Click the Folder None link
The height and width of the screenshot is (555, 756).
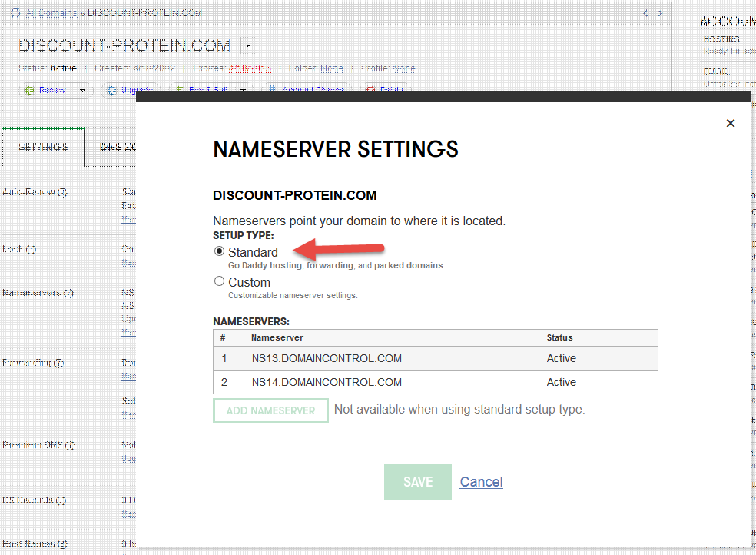[332, 68]
